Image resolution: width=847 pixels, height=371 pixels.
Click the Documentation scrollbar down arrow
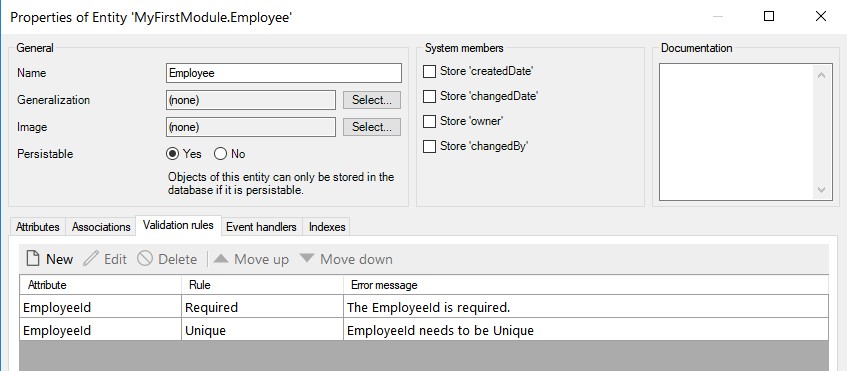(821, 190)
